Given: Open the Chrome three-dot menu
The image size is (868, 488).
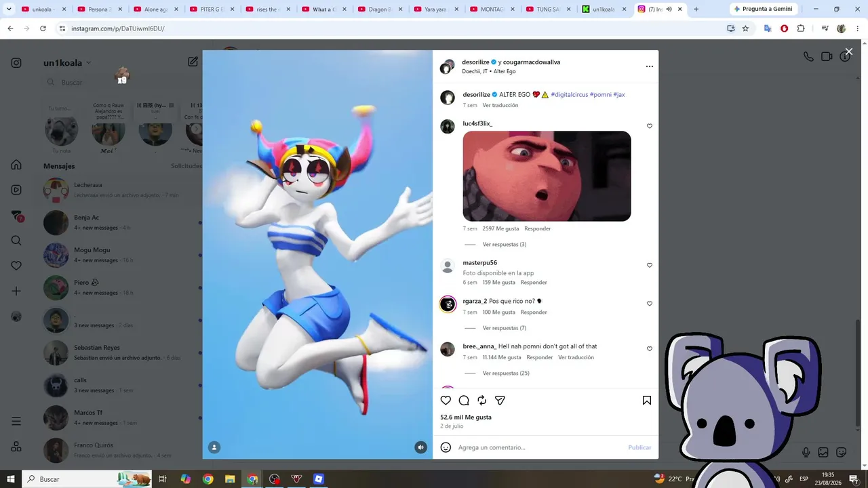Looking at the screenshot, I should pyautogui.click(x=856, y=28).
